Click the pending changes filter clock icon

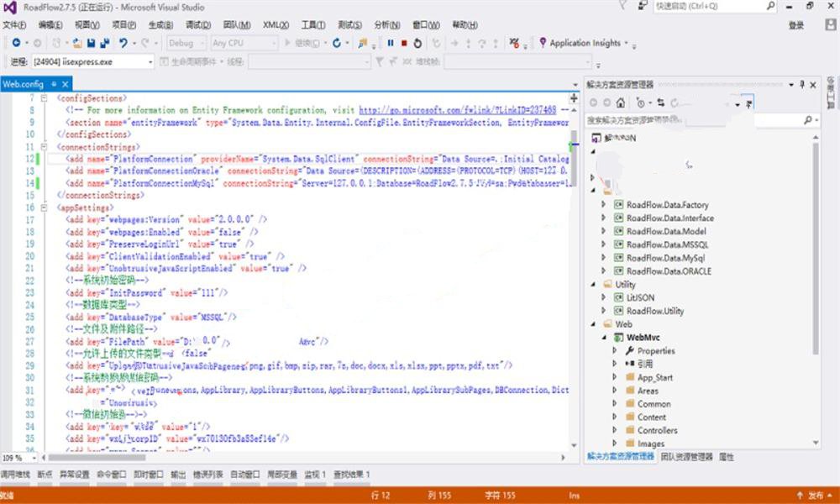641,102
